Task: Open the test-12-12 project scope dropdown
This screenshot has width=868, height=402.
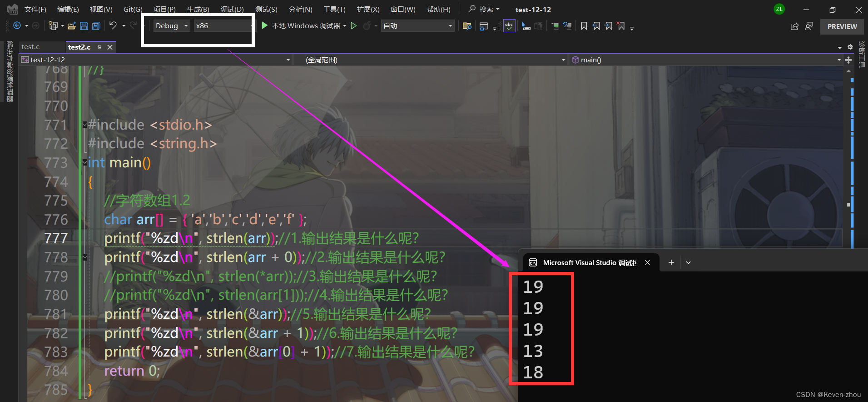Action: click(x=155, y=60)
